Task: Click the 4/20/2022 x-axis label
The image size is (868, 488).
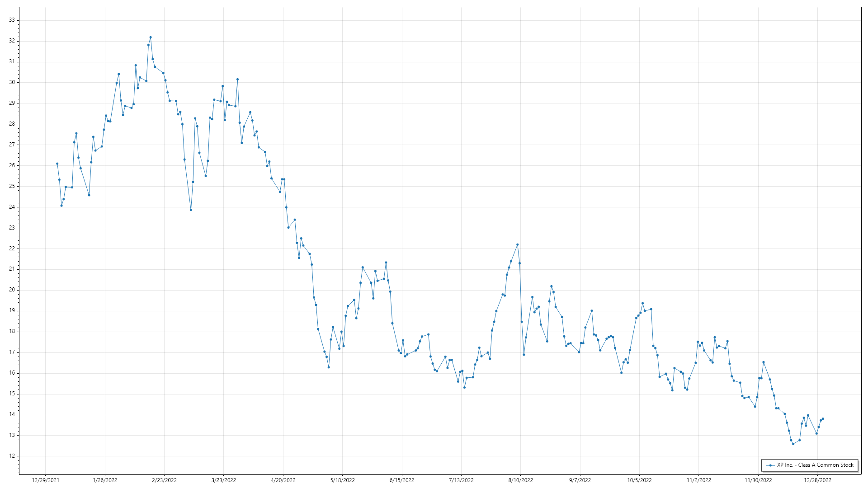Action: (x=283, y=480)
